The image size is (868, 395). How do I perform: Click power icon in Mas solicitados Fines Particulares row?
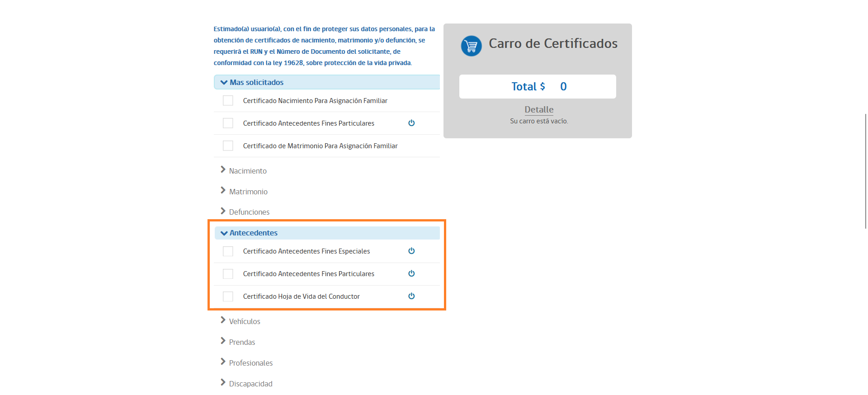[x=411, y=123]
